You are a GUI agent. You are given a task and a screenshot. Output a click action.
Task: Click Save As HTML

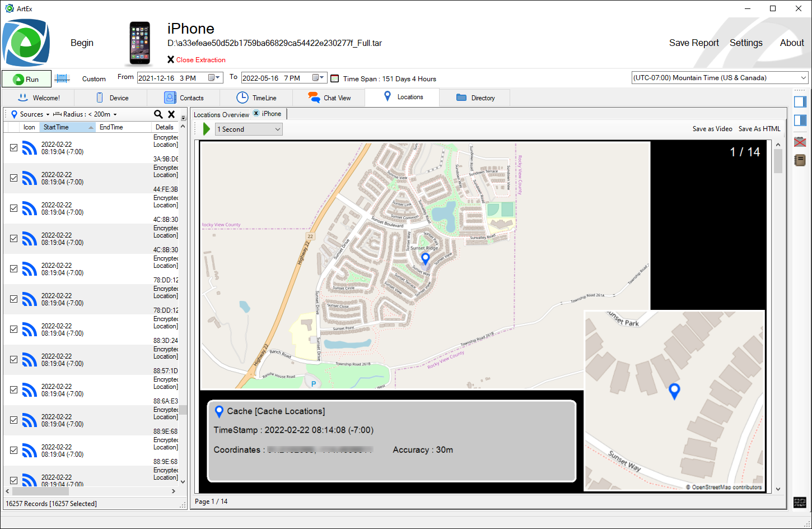point(759,129)
